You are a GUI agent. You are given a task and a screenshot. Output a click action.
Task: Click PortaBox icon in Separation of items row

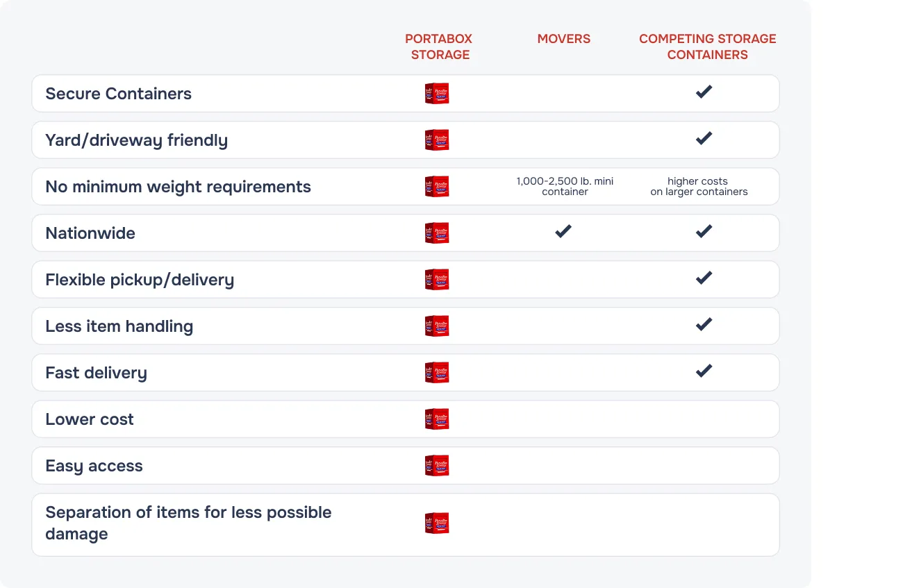(x=437, y=523)
